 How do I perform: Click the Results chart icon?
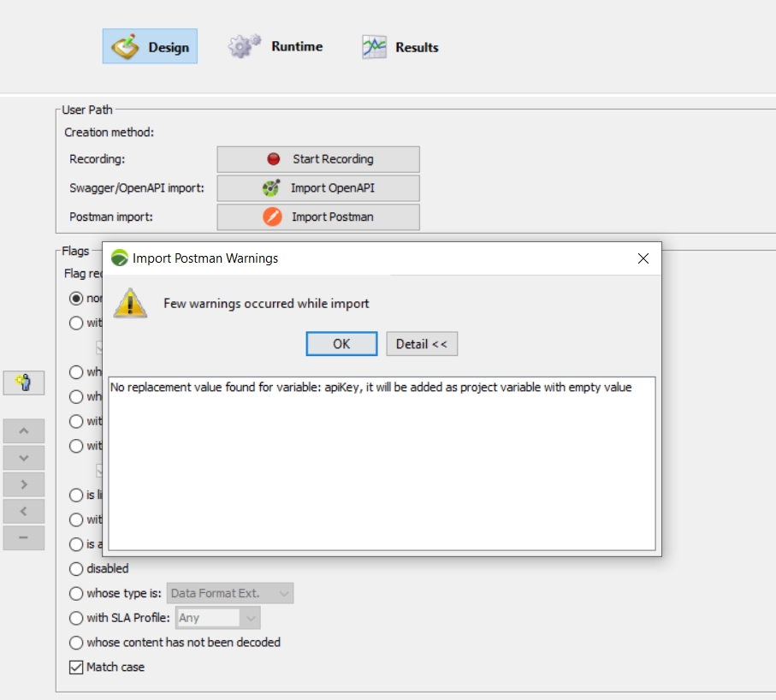click(374, 47)
